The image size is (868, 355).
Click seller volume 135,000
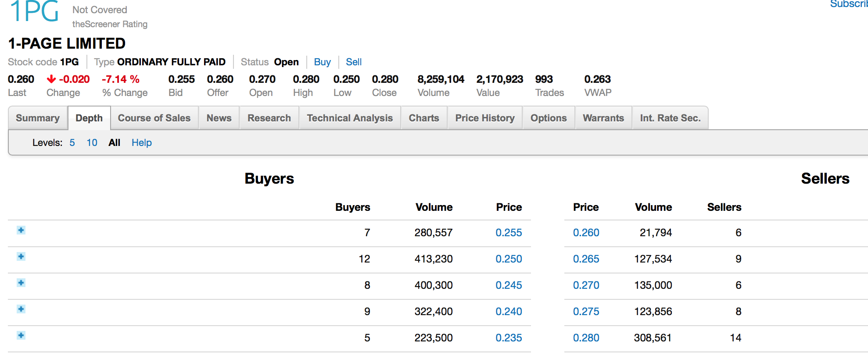(x=653, y=285)
